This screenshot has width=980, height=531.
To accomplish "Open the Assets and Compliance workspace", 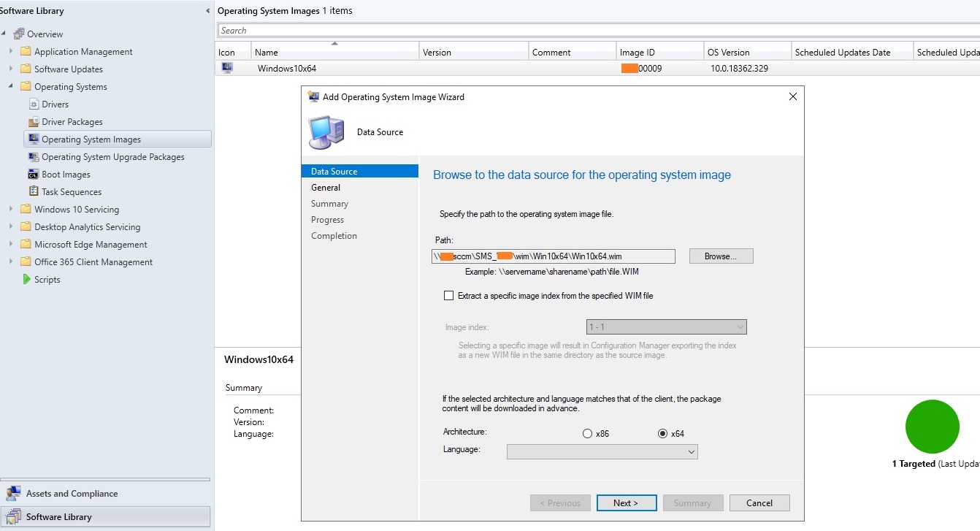I will point(105,494).
